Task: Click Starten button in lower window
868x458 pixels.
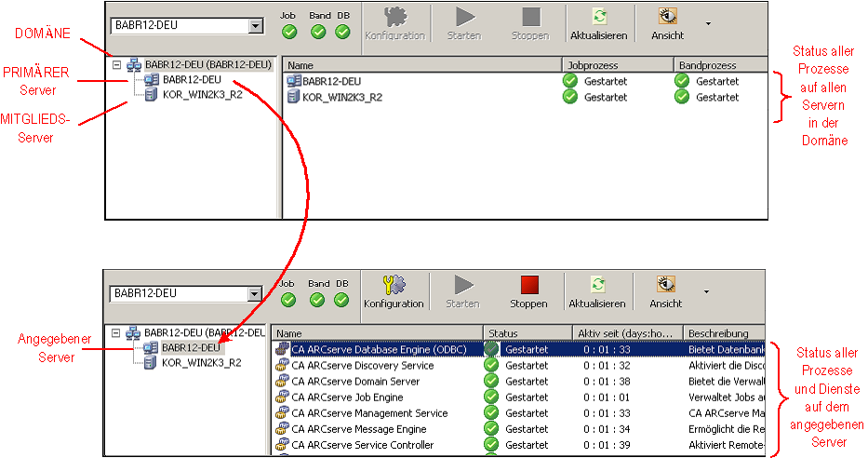Action: 462,292
